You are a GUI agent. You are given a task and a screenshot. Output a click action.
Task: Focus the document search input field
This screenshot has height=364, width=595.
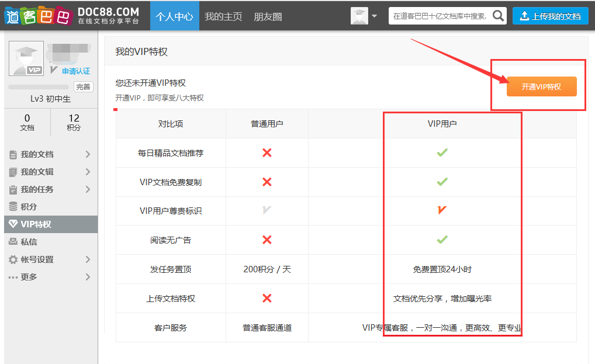[x=440, y=16]
